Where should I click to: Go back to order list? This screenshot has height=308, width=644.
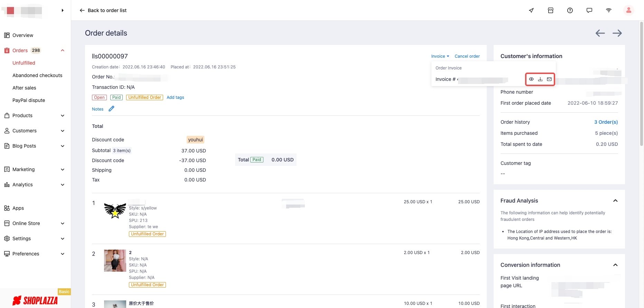point(103,10)
